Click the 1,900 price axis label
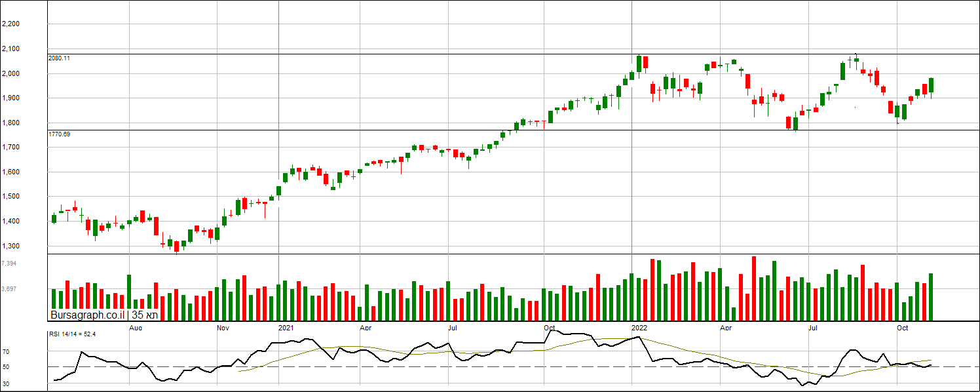This screenshot has height=392, width=980. (10, 98)
